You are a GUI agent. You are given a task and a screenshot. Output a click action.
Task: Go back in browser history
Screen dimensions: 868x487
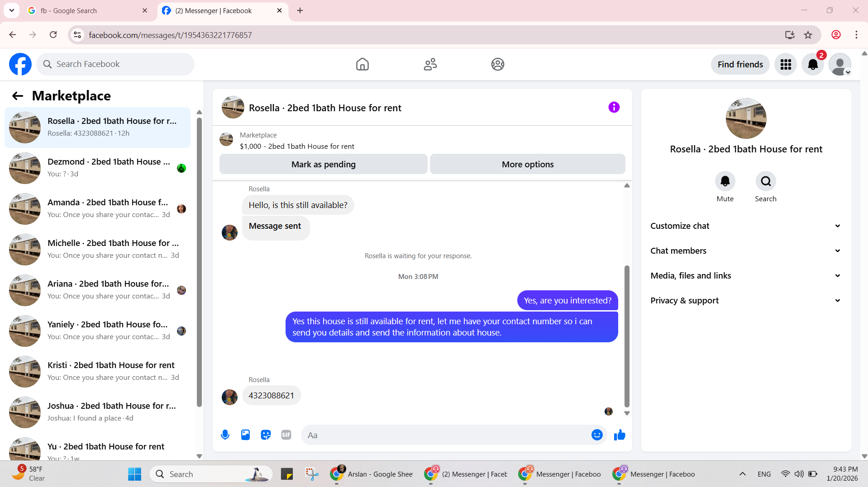(x=13, y=35)
